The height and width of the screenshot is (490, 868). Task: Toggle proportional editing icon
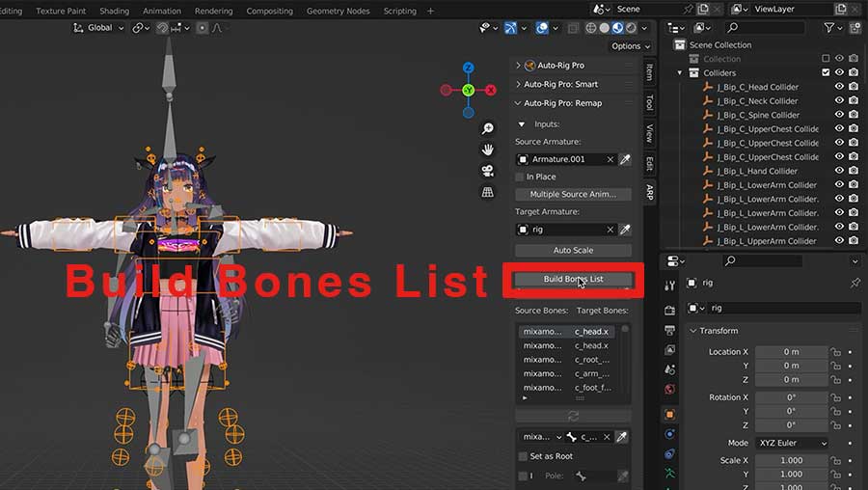(x=203, y=28)
